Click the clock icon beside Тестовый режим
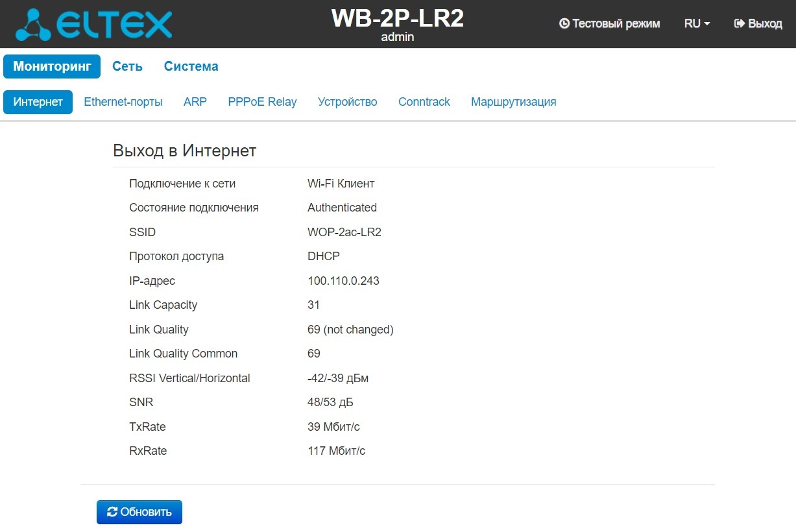Image resolution: width=796 pixels, height=532 pixels. (564, 23)
